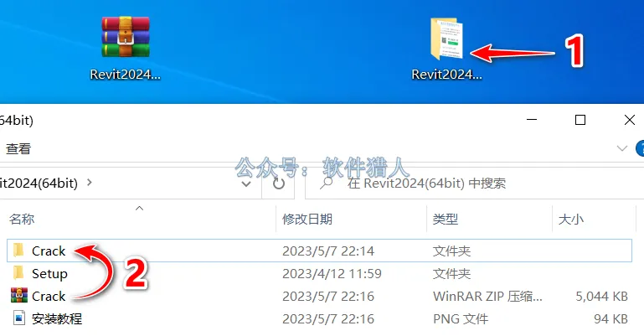Click the PNG 文件 type cell
The width and height of the screenshot is (644, 336).
(x=461, y=318)
